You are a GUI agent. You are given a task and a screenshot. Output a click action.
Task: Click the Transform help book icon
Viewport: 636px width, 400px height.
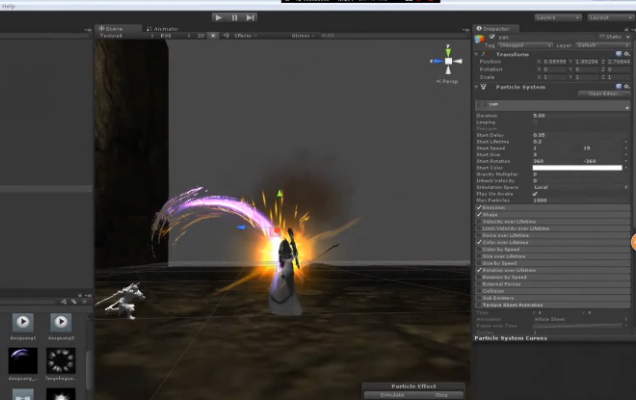point(620,54)
